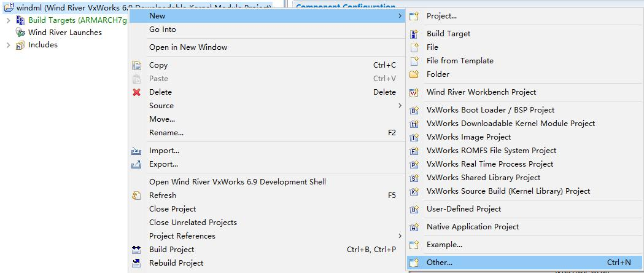This screenshot has width=644, height=273.
Task: Open the New submenu arrow
Action: [x=400, y=15]
